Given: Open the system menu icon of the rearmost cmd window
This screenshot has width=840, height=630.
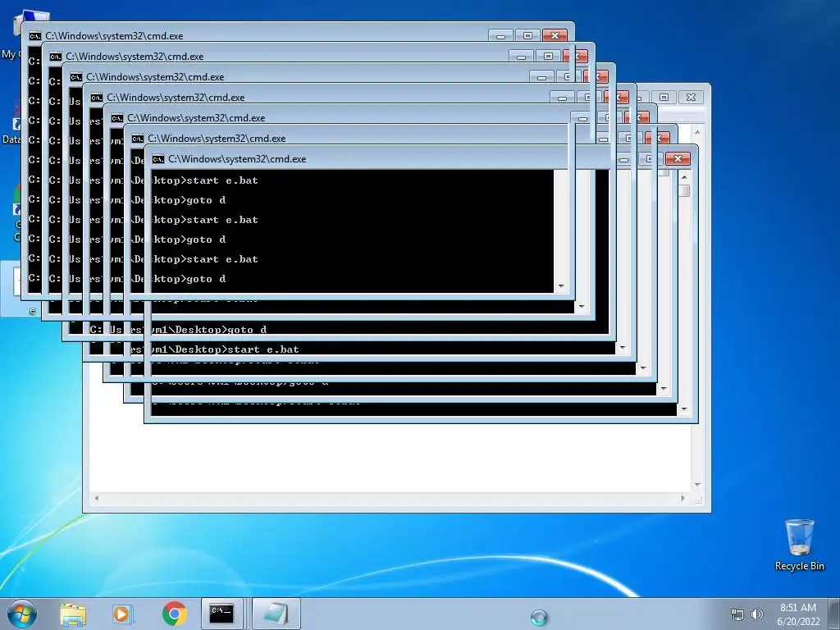Looking at the screenshot, I should 34,36.
